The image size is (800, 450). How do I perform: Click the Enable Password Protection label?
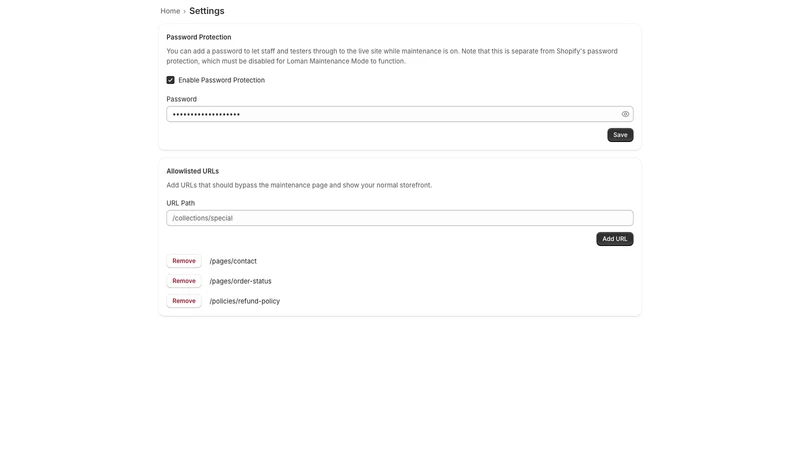click(221, 80)
